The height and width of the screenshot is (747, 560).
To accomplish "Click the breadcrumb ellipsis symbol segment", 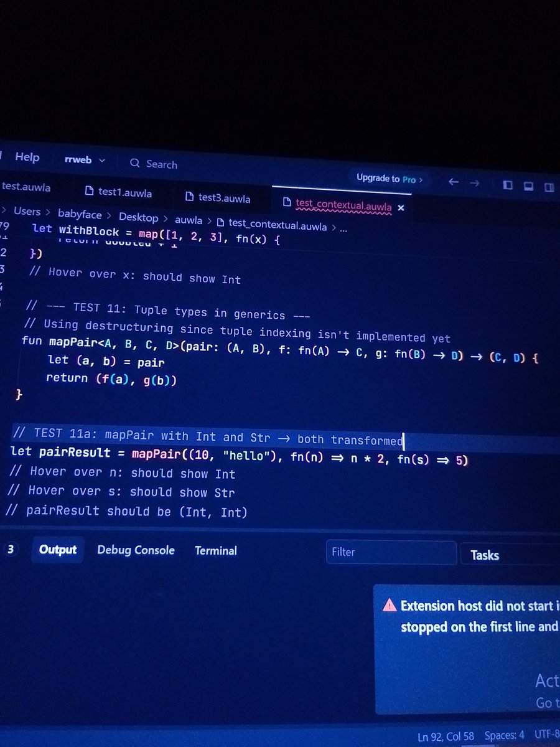I will [345, 228].
